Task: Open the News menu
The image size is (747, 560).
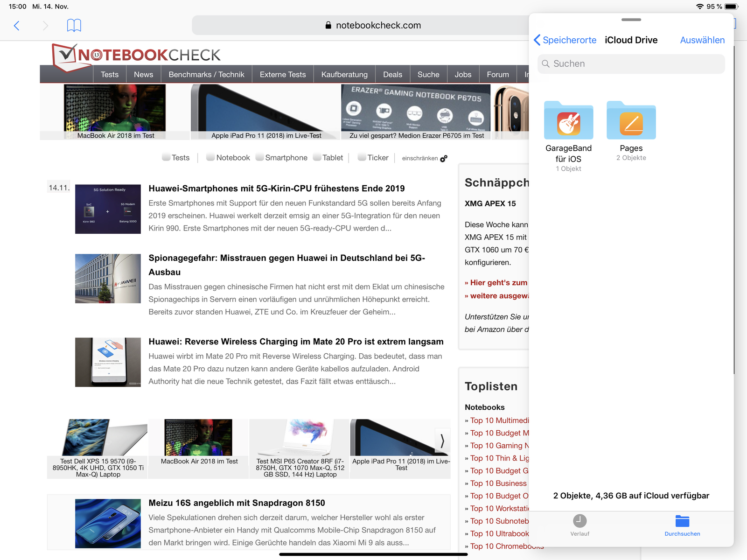Action: 143,75
